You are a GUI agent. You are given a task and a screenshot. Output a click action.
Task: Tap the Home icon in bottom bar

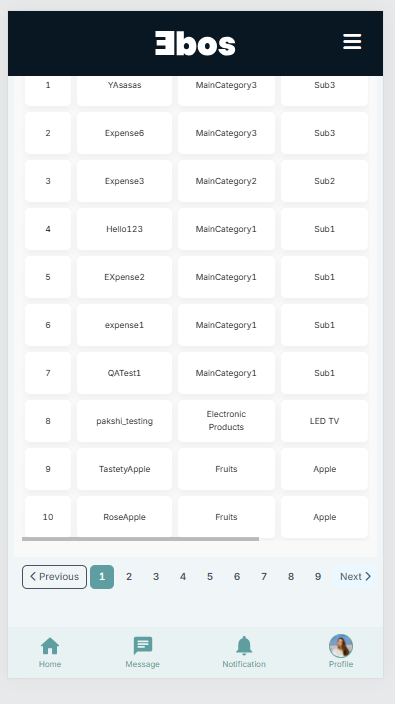coord(50,646)
